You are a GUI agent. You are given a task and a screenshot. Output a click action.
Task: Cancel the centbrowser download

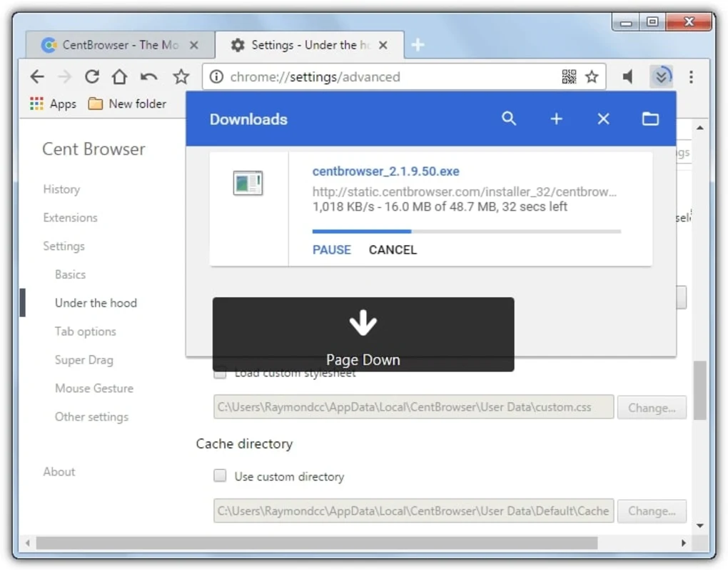[393, 250]
